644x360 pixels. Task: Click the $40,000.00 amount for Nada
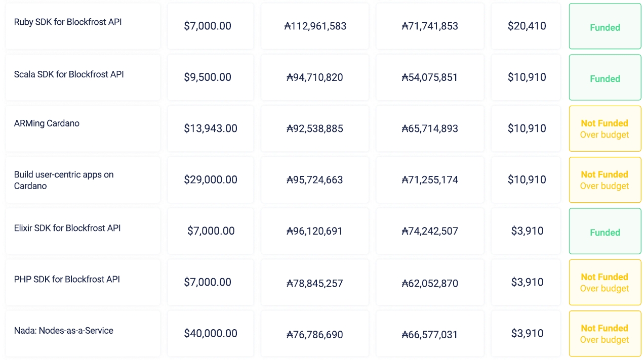[x=211, y=334]
